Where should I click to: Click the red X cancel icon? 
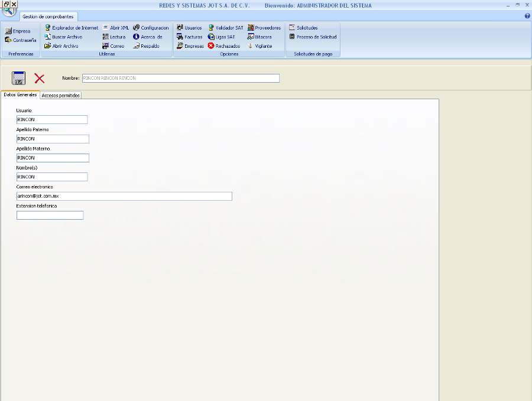(x=40, y=78)
